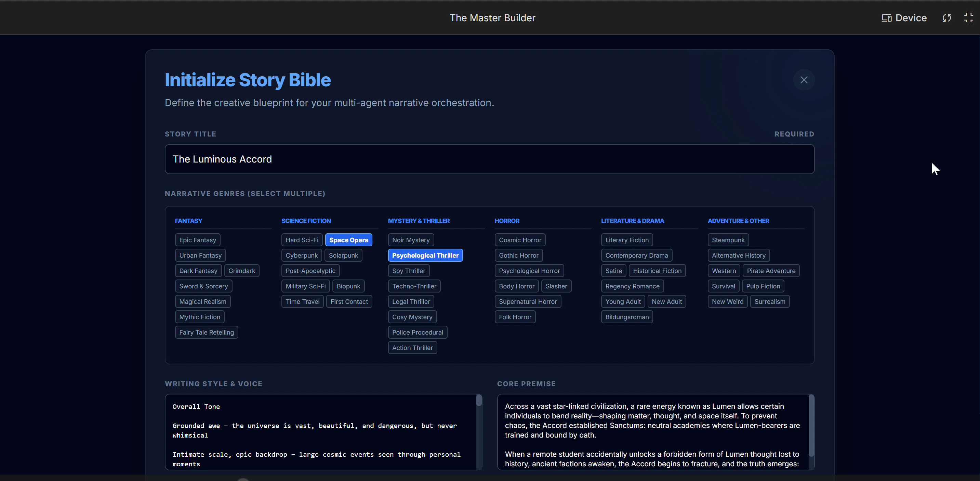
Task: Click the exit fullscreen icon
Action: coord(968,18)
